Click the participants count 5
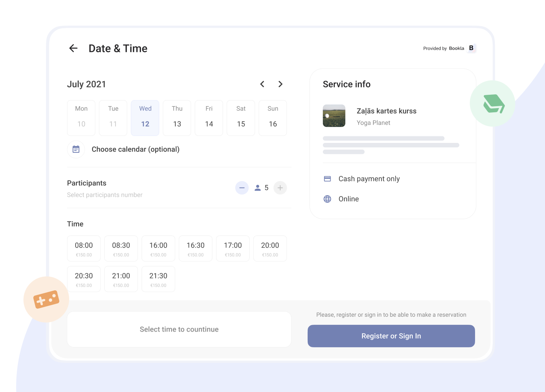Viewport: 545px width, 392px height. tap(266, 188)
